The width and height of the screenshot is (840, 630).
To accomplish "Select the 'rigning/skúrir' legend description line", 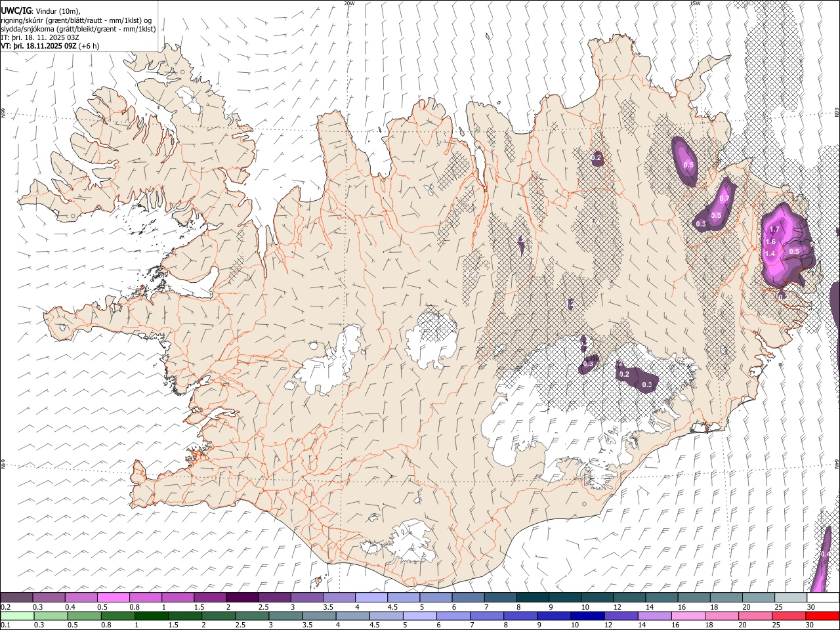I will [x=76, y=20].
